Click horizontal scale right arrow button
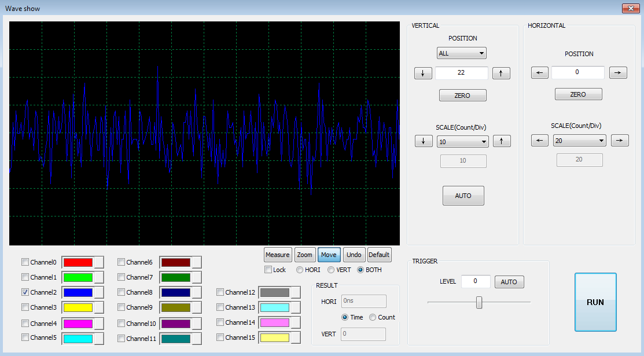 tap(620, 140)
